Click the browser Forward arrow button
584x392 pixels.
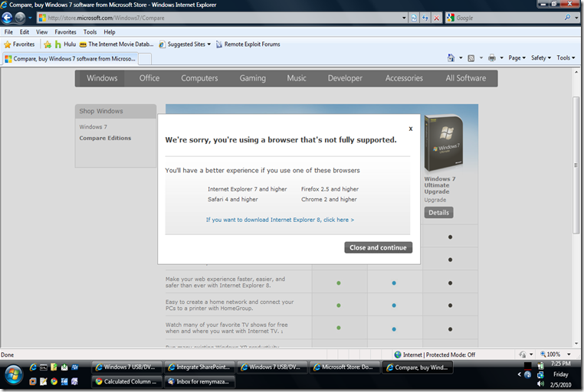(x=20, y=18)
